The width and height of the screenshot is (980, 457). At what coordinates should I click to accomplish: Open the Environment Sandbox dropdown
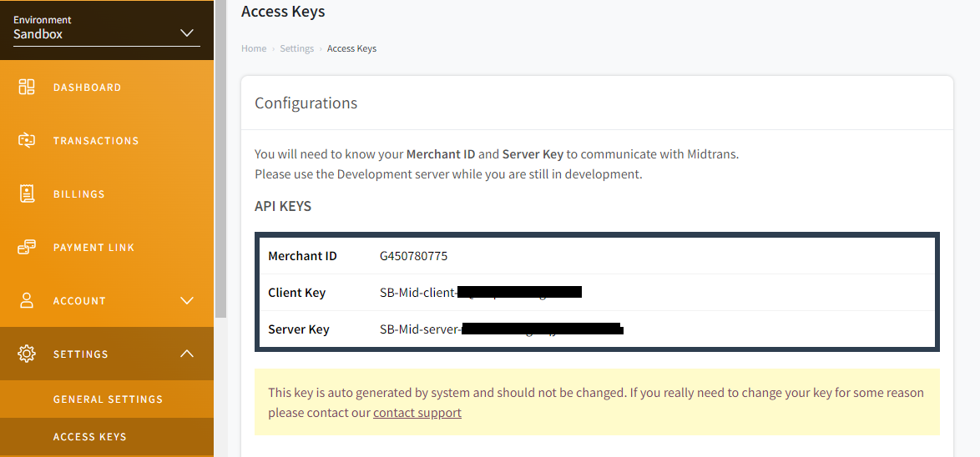106,28
